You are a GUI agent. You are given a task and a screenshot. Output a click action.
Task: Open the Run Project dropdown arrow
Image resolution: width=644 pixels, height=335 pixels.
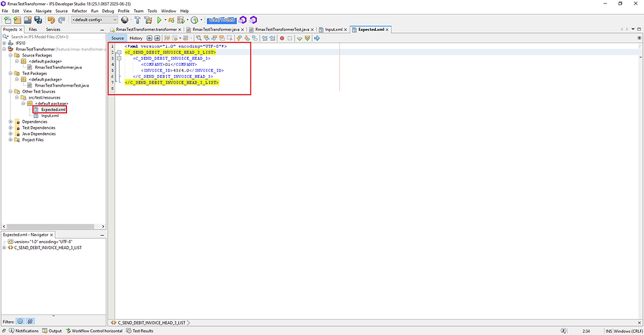coord(165,20)
